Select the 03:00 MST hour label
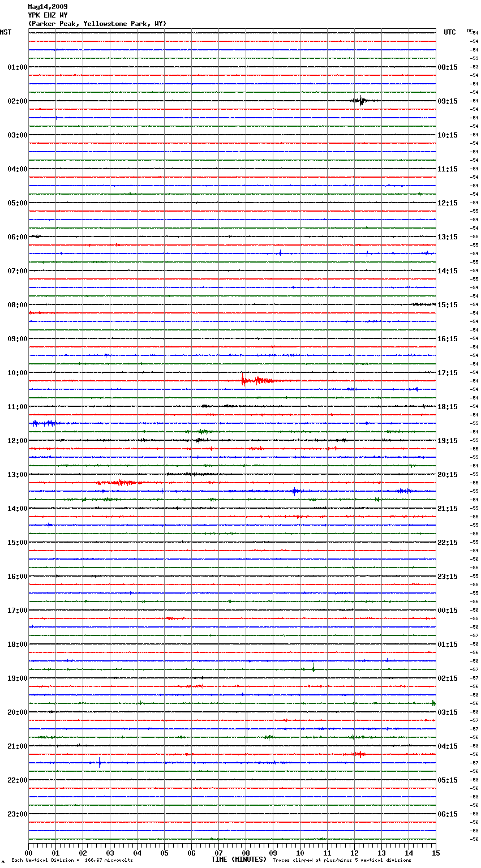This screenshot has width=481, height=868. [x=17, y=135]
